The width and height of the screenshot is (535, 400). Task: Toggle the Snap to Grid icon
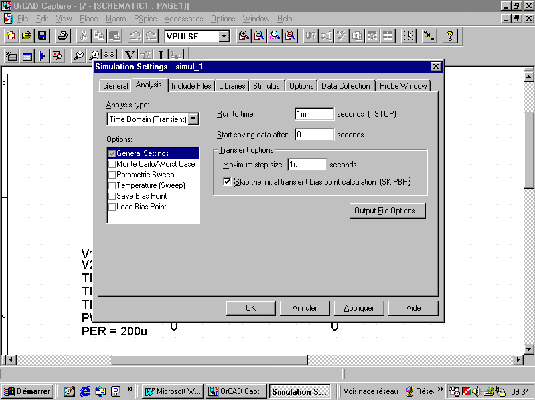click(x=409, y=36)
